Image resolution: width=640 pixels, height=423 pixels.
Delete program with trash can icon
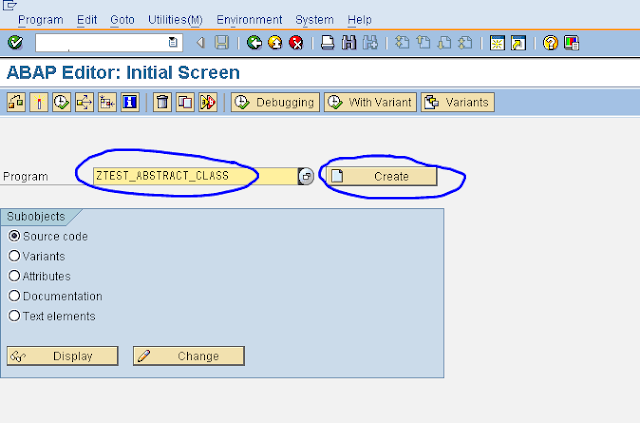[x=162, y=102]
